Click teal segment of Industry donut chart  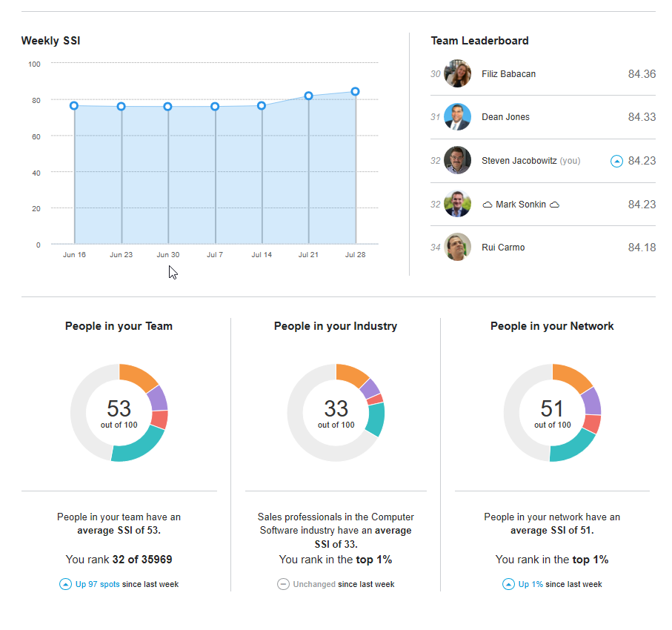[376, 420]
